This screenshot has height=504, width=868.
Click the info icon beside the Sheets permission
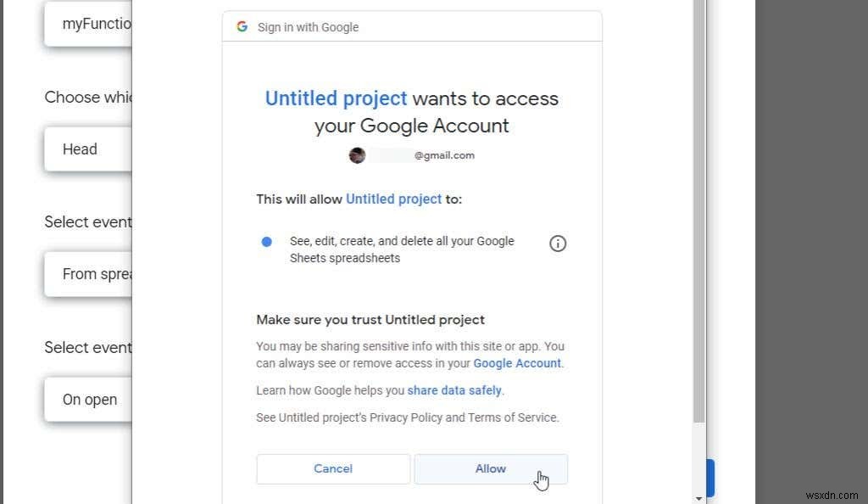557,244
